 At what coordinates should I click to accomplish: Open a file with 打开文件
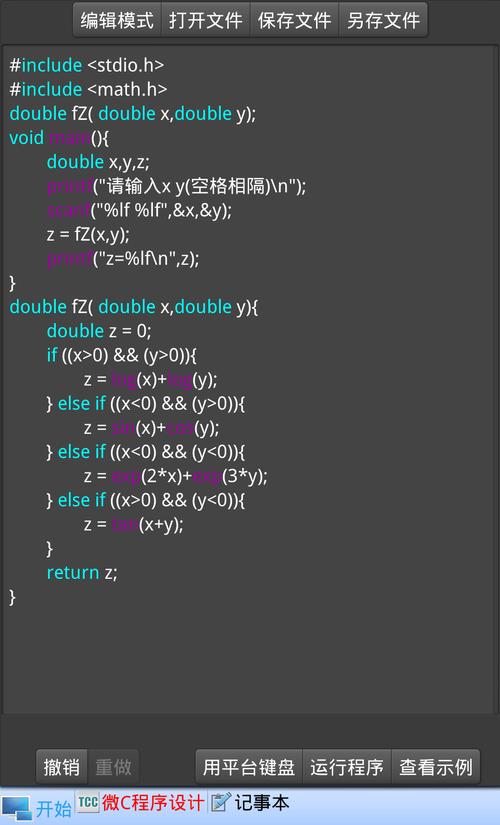click(206, 20)
